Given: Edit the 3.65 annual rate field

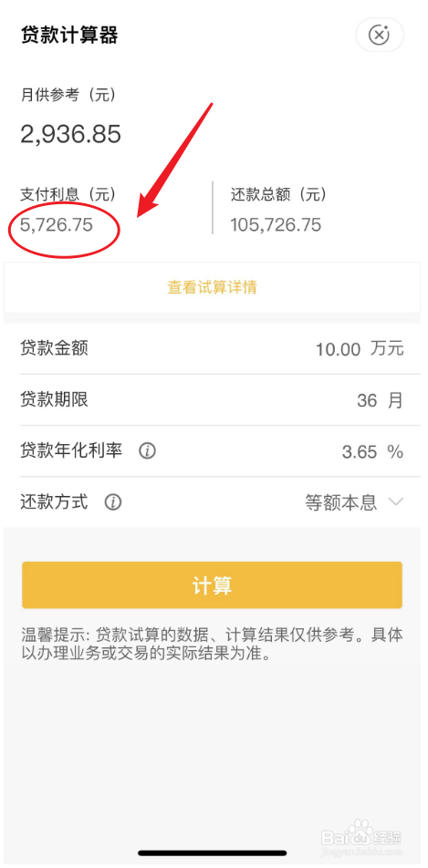Looking at the screenshot, I should (360, 451).
